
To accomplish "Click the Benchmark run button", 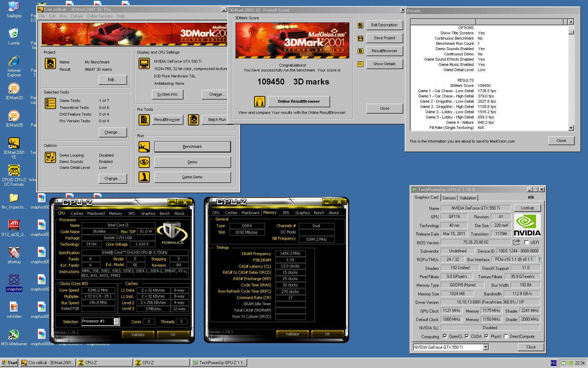I will coord(192,147).
